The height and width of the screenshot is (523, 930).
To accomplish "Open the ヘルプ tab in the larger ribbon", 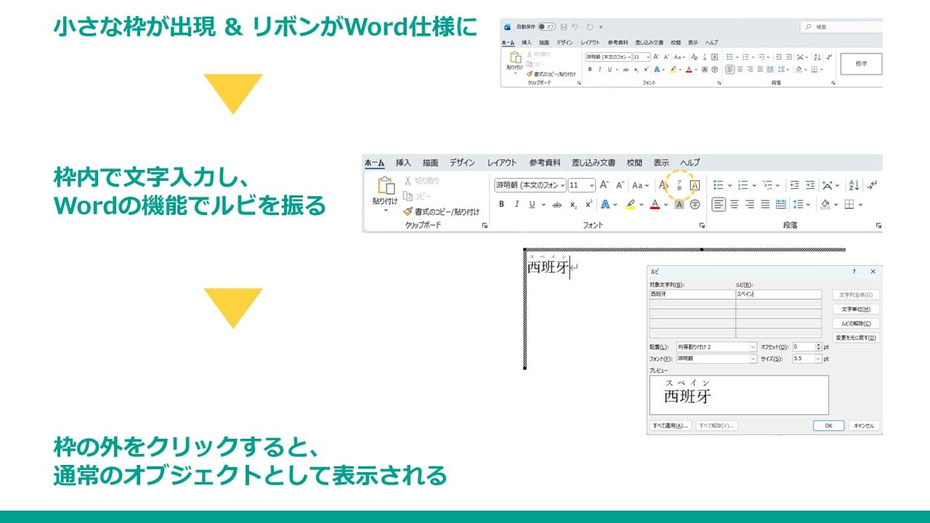I will 690,162.
